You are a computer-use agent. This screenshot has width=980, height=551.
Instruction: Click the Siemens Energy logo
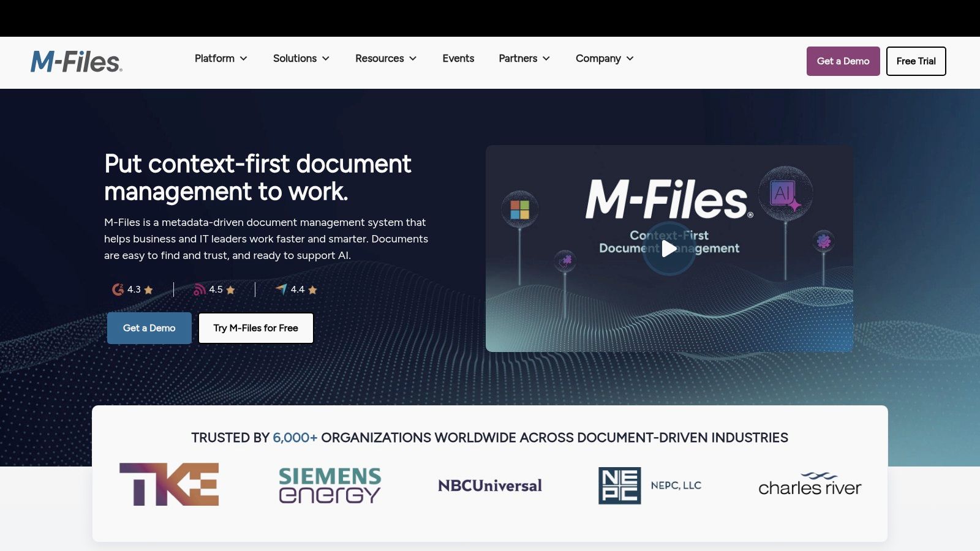[330, 485]
